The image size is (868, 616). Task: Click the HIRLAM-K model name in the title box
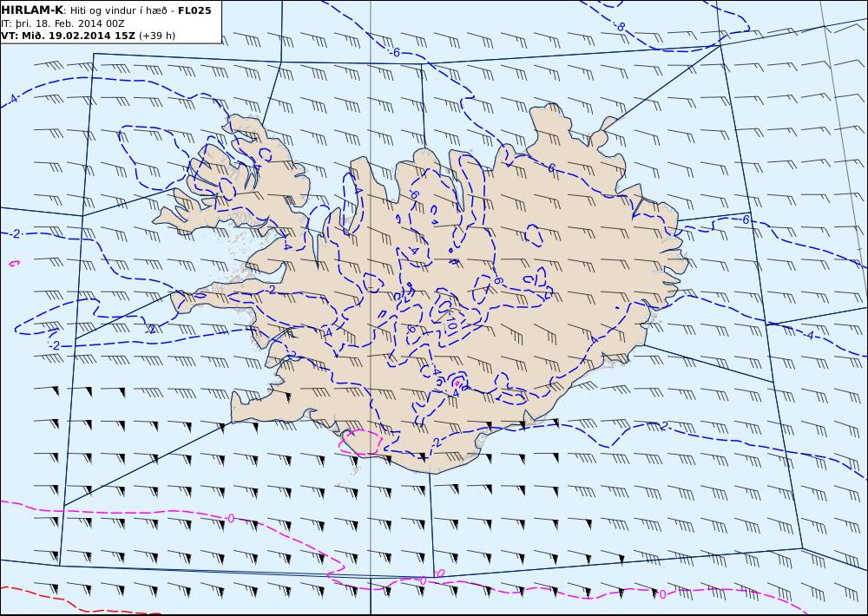coord(33,10)
